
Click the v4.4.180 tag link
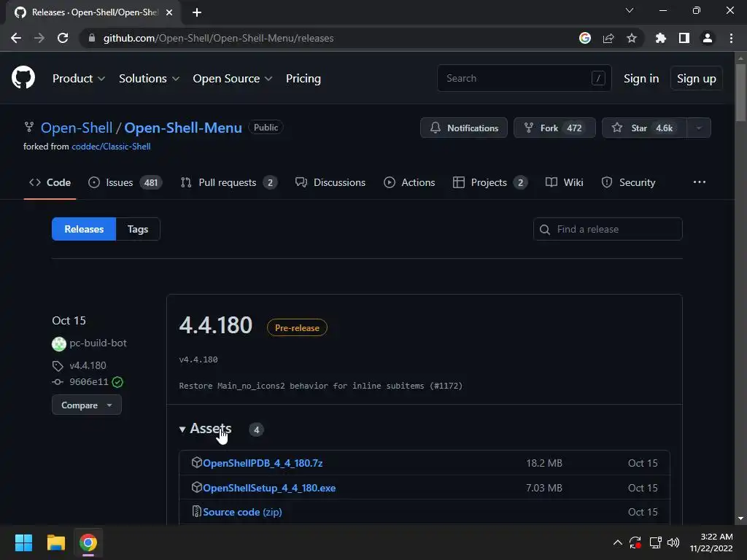(x=88, y=365)
